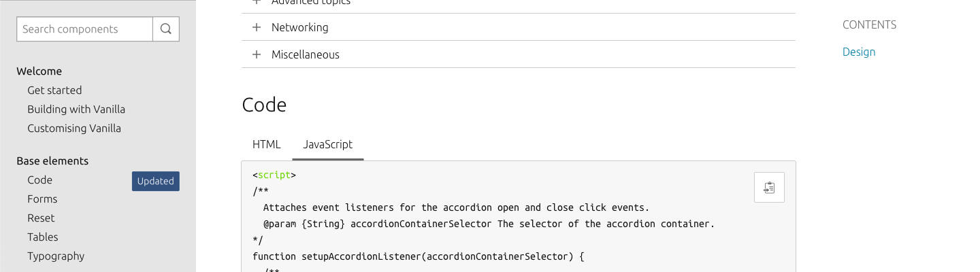The image size is (980, 272).
Task: Open the Get started page
Action: 54,90
